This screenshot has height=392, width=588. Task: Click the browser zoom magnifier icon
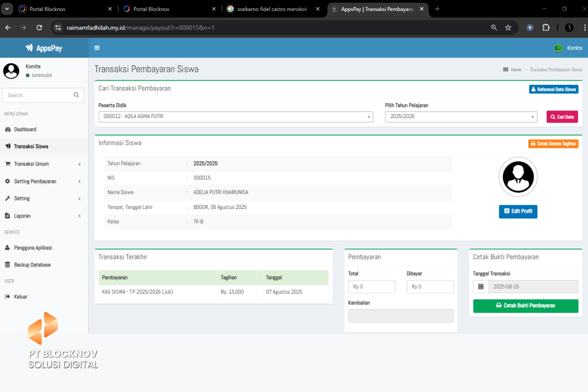click(x=494, y=28)
